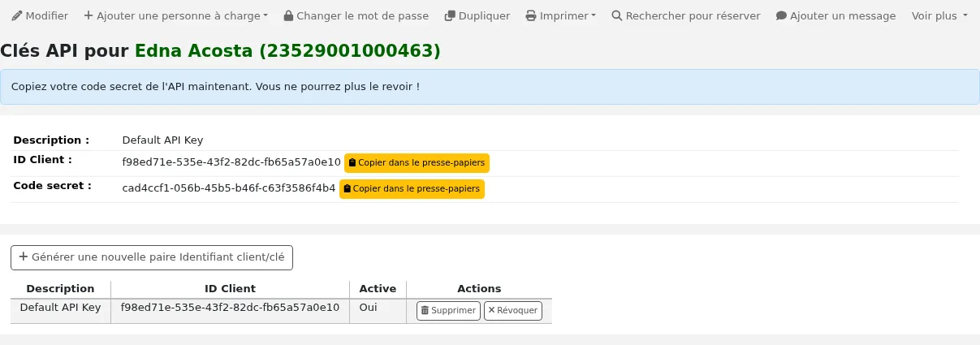Click clipboard icon in the Code secret copy button
Viewport: 980px width, 345px height.
click(348, 188)
